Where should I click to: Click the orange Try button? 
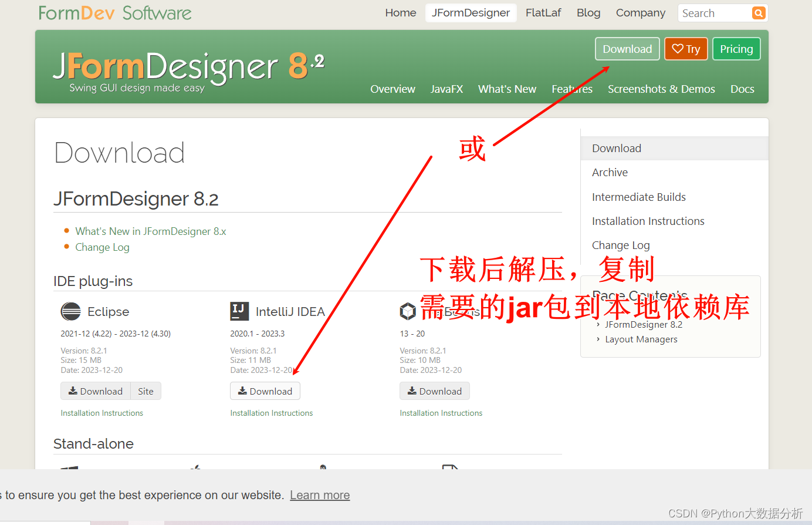click(686, 49)
